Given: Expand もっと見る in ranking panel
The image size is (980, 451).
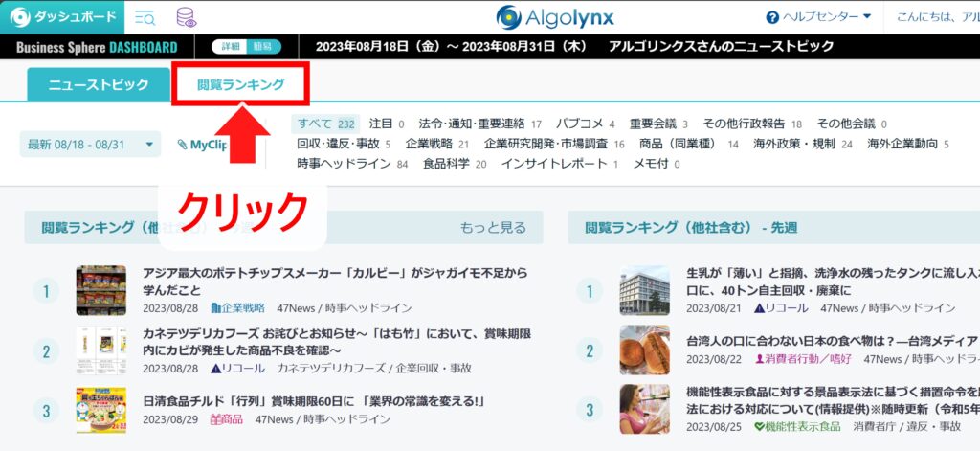Looking at the screenshot, I should point(493,228).
